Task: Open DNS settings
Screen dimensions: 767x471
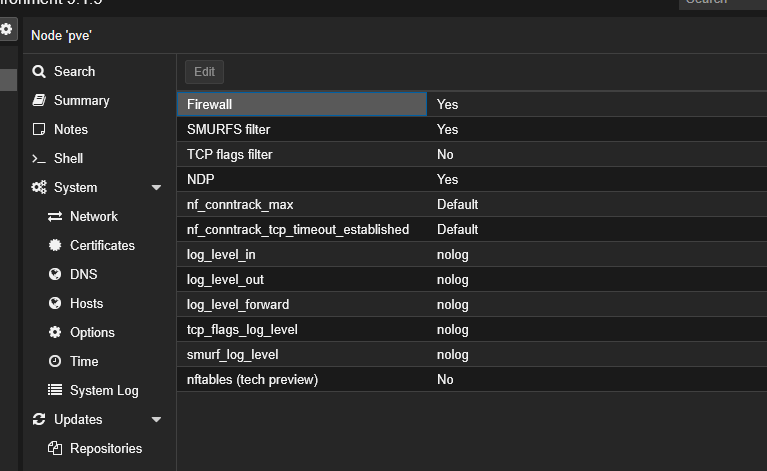Action: tap(84, 274)
